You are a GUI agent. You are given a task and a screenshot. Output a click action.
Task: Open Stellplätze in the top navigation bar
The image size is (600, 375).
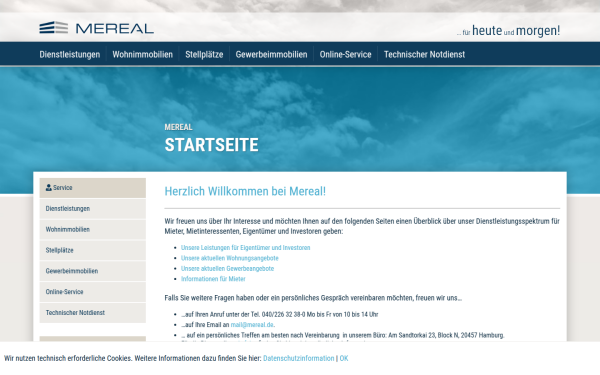click(204, 54)
